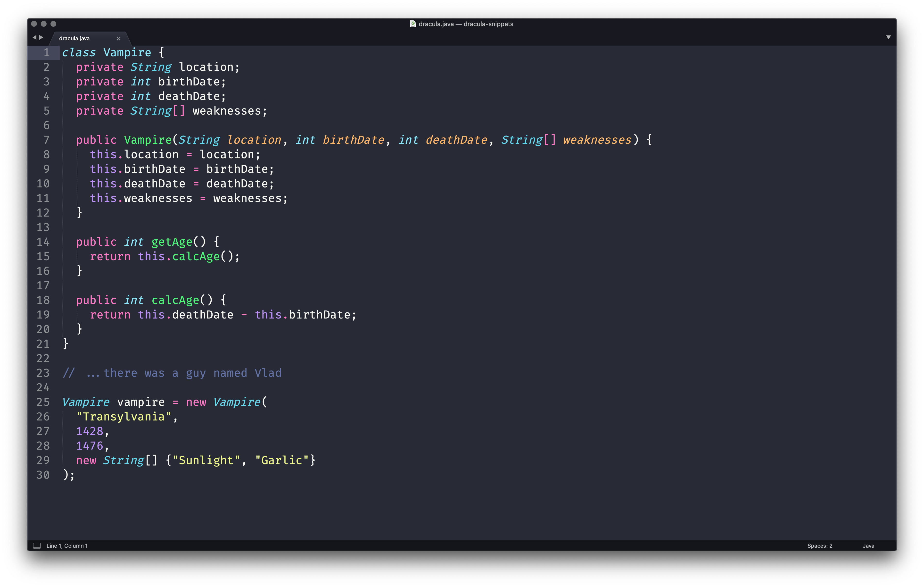Screen dimensions: 924x587
Task: Click the file icon in the title bar
Action: [x=413, y=24]
